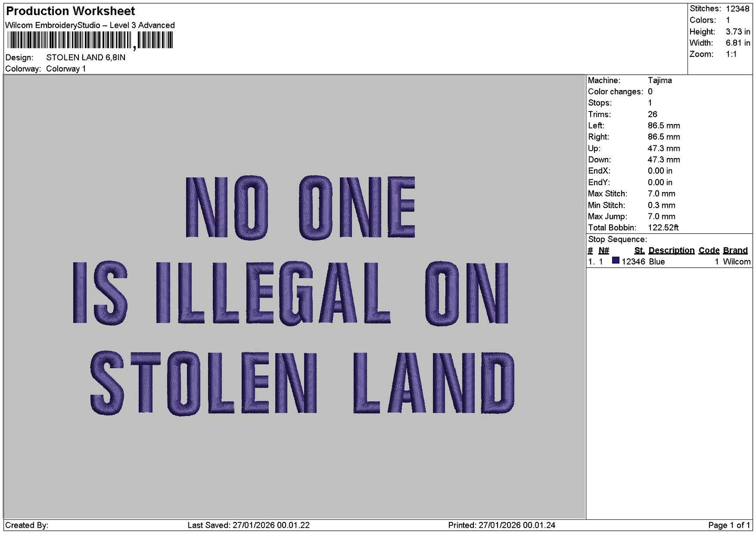Click the 7.0 mm value beside Max Stitch

tap(661, 194)
